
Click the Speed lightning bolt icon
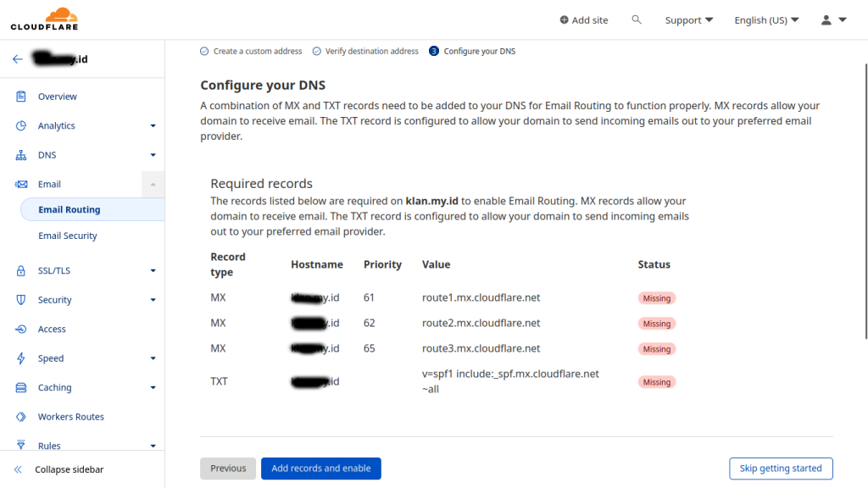click(21, 358)
